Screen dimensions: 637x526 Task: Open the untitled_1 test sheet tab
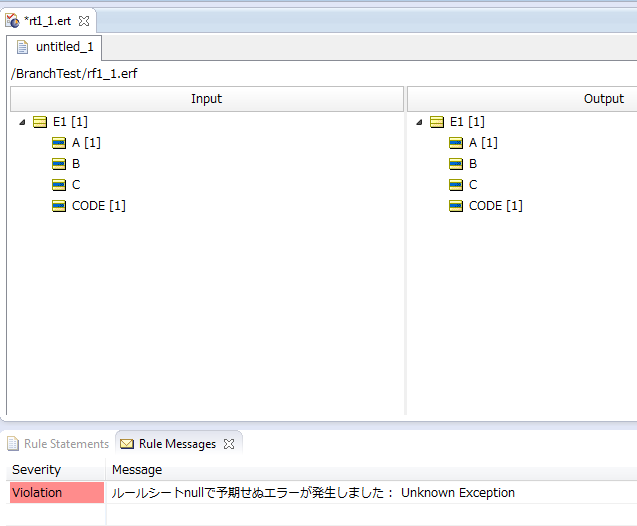pos(55,47)
